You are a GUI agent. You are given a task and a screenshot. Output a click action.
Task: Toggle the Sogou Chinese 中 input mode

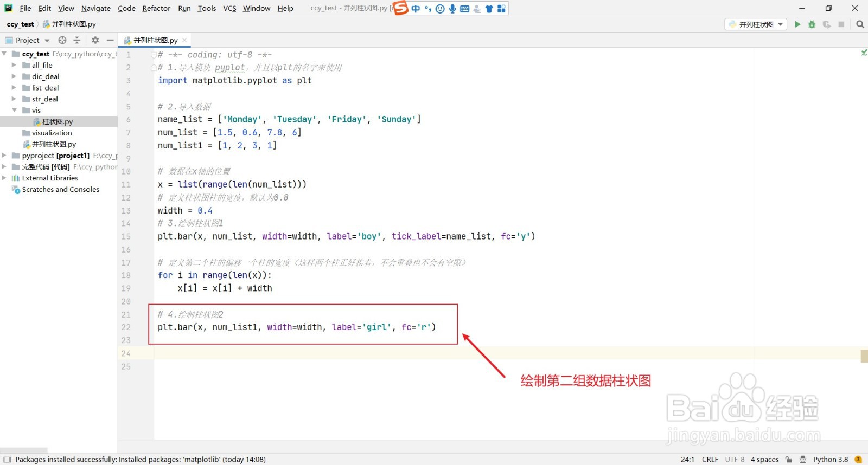coord(416,9)
